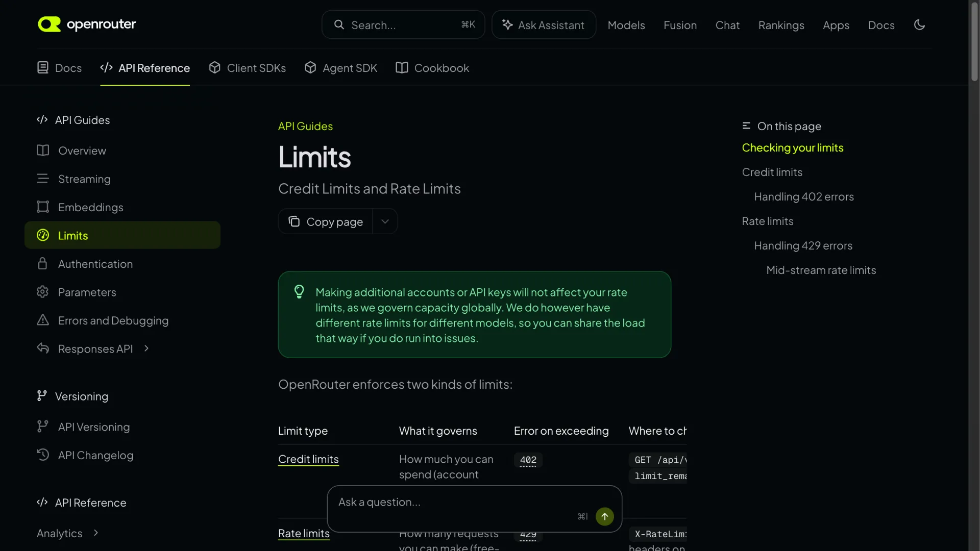Click the API Reference code icon

106,67
